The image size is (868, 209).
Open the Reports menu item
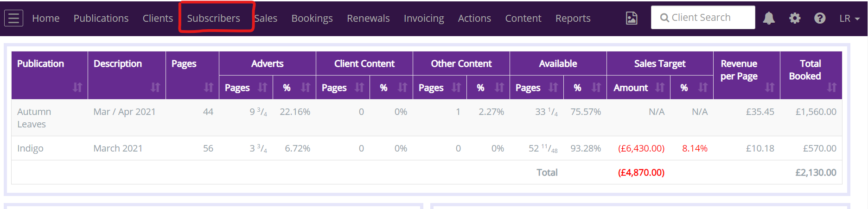click(573, 19)
